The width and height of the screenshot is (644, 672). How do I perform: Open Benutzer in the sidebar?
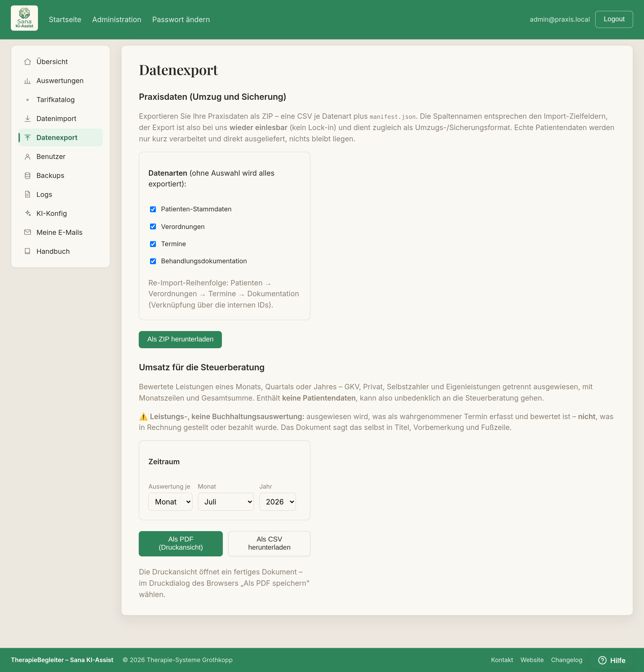point(60,157)
